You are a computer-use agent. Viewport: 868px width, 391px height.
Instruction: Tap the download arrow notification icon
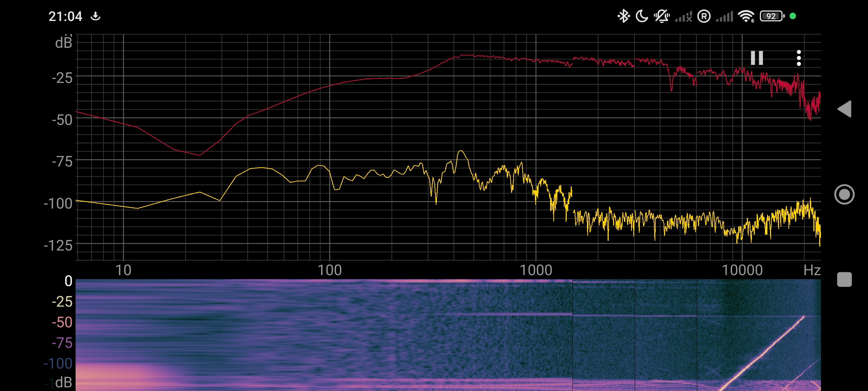95,16
